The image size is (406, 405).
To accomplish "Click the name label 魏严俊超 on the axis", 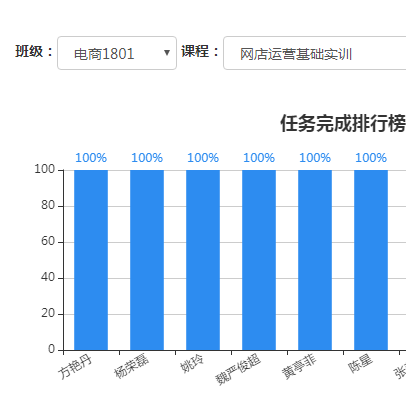I will coord(238,369).
